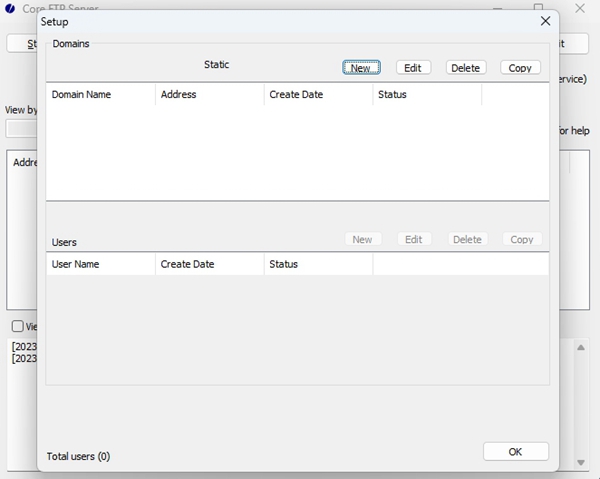Image resolution: width=600 pixels, height=479 pixels.
Task: Sort domains by Create Date column
Action: click(318, 95)
